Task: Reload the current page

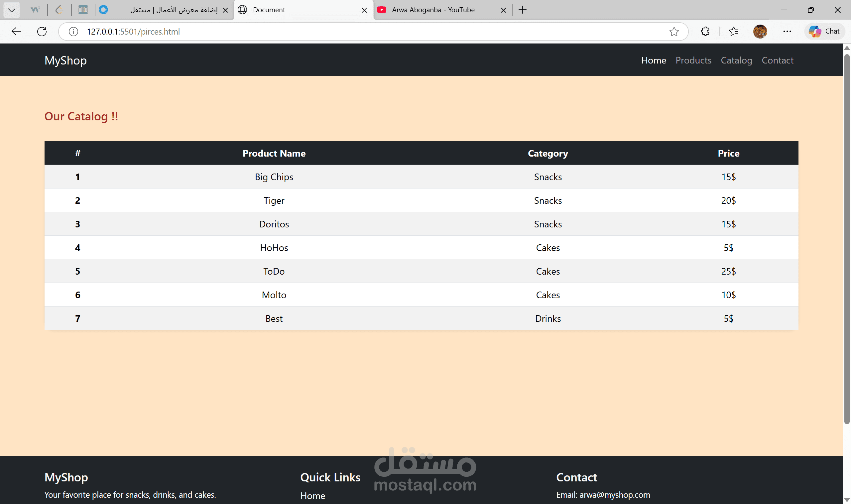Action: click(42, 32)
